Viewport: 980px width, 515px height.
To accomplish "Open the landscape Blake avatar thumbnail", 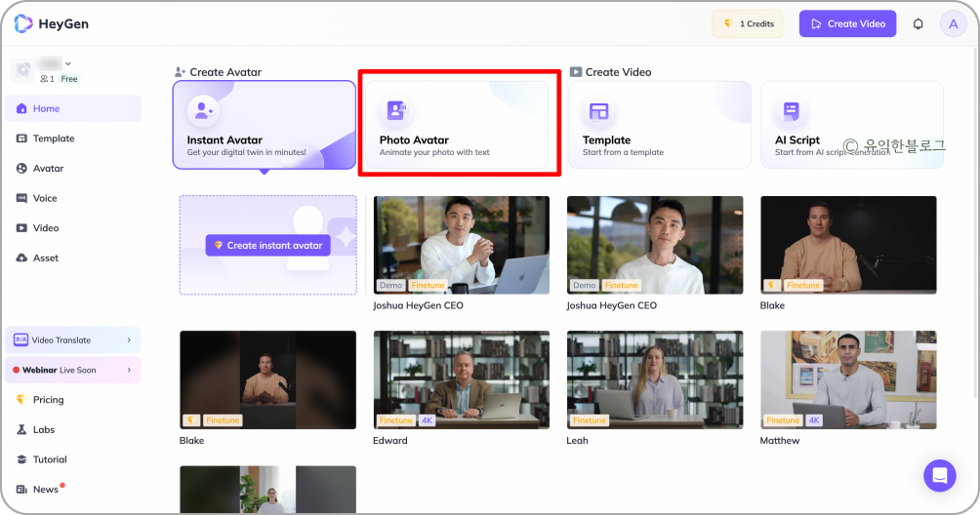I will pos(848,245).
